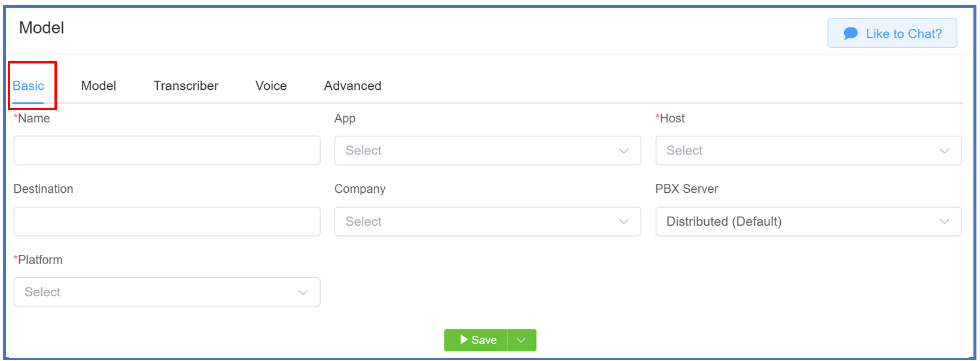Click the play icon on Save
The height and width of the screenshot is (361, 980).
click(464, 339)
